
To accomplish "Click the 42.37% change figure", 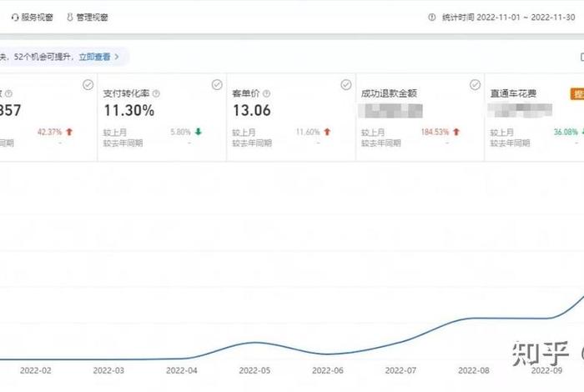I will [49, 132].
